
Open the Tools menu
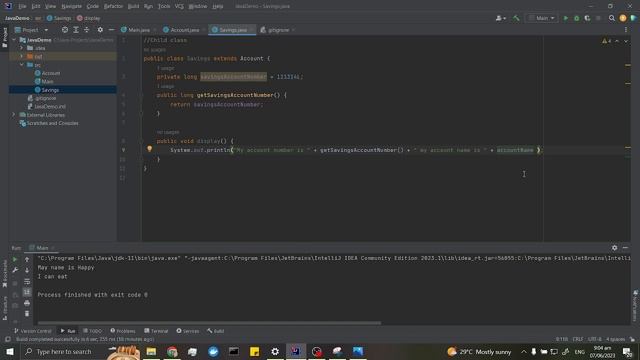164,6
